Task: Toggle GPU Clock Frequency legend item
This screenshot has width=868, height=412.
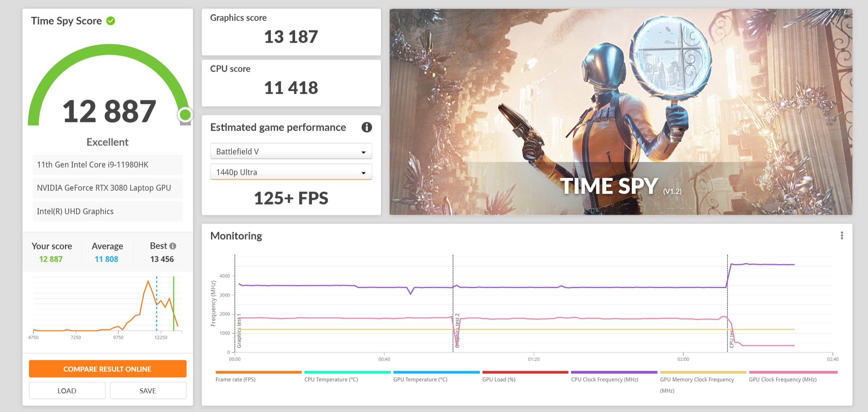Action: 783,379
